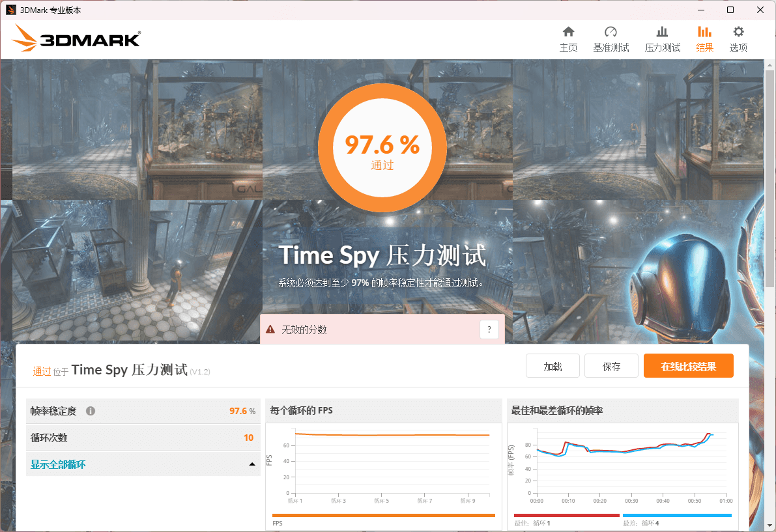
Task: Click the orange FPS legend bar
Action: (x=383, y=515)
